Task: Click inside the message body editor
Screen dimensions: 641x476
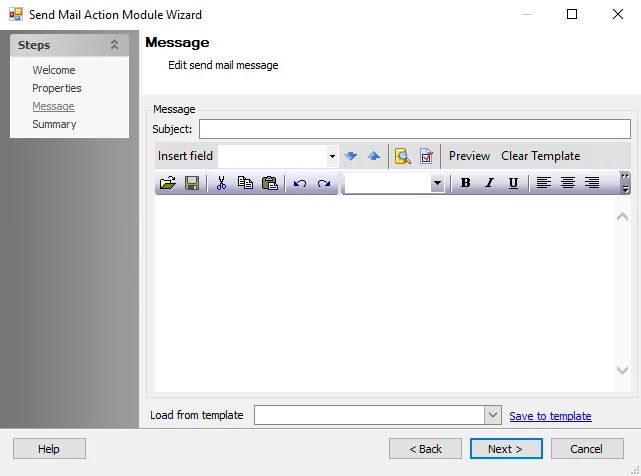Action: 384,294
